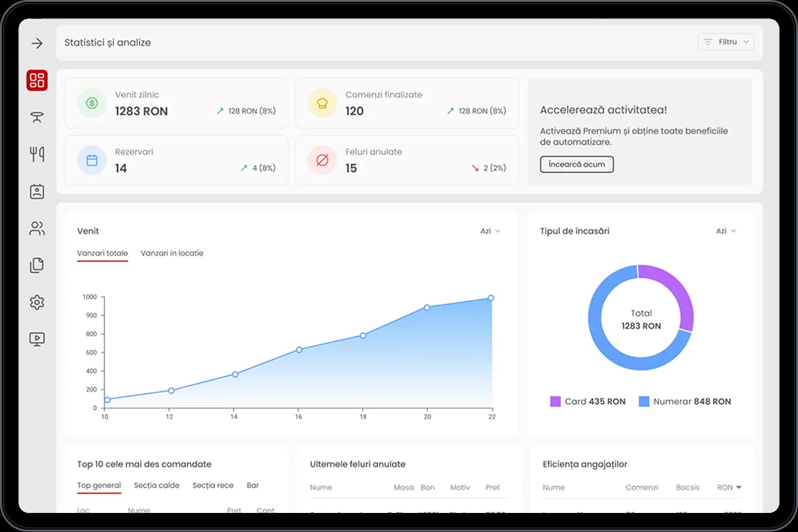Sort by the RON column dropdown
This screenshot has height=532, width=798.
click(x=729, y=487)
